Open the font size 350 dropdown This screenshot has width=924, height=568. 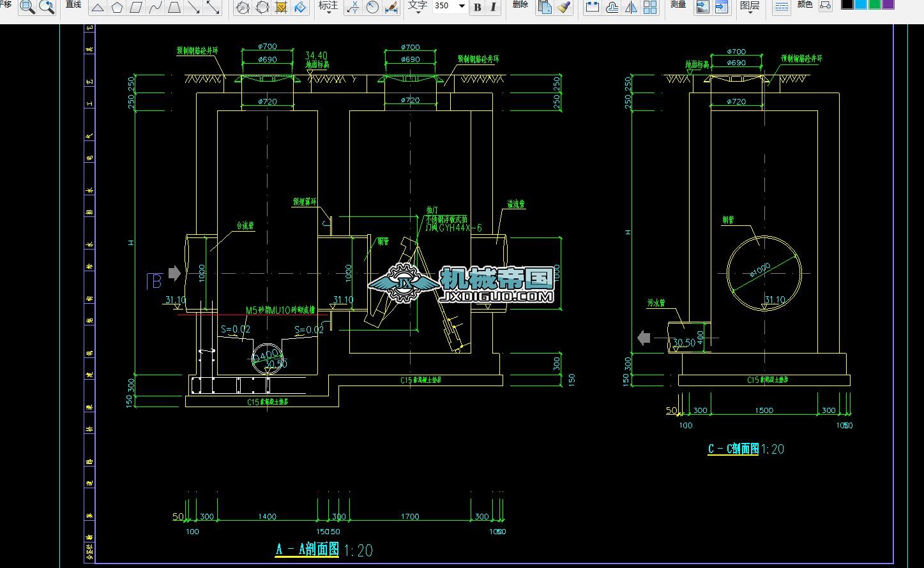462,6
